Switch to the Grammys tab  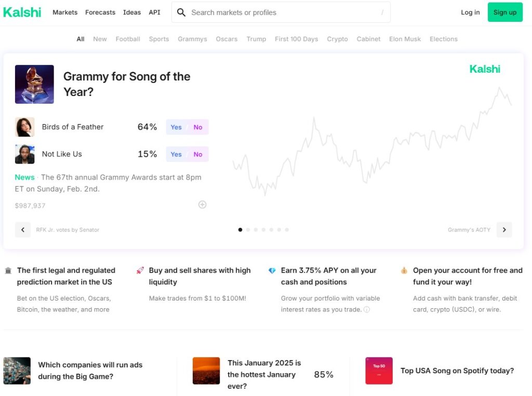click(192, 39)
